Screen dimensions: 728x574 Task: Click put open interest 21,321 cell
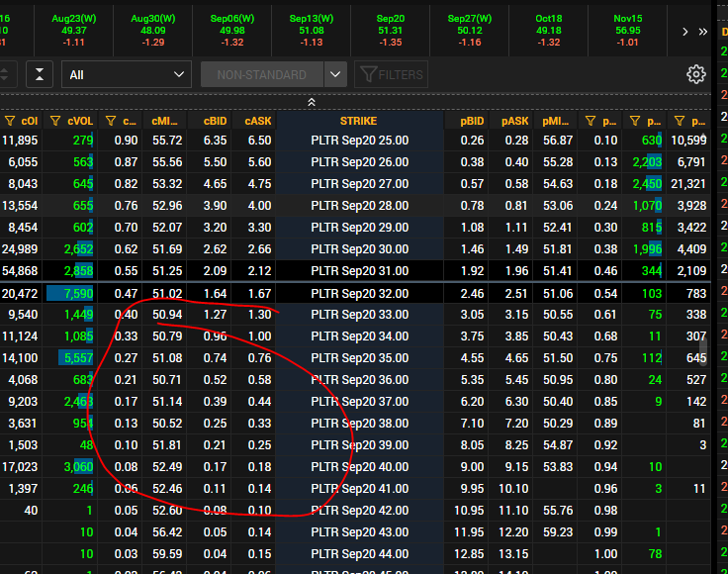click(x=688, y=184)
